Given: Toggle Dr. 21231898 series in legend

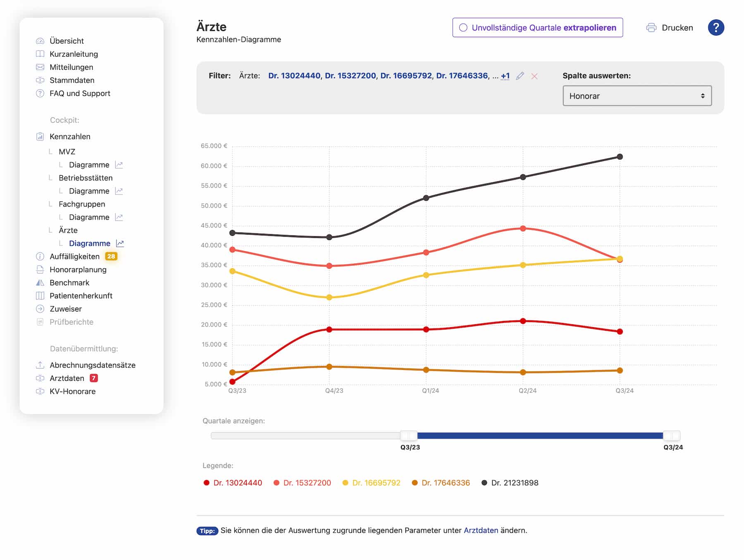Looking at the screenshot, I should 510,483.
